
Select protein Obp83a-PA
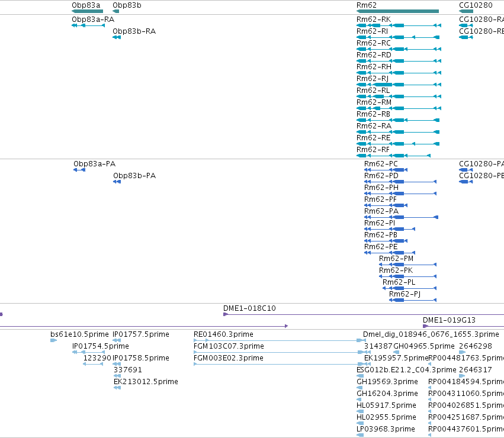[x=95, y=164]
